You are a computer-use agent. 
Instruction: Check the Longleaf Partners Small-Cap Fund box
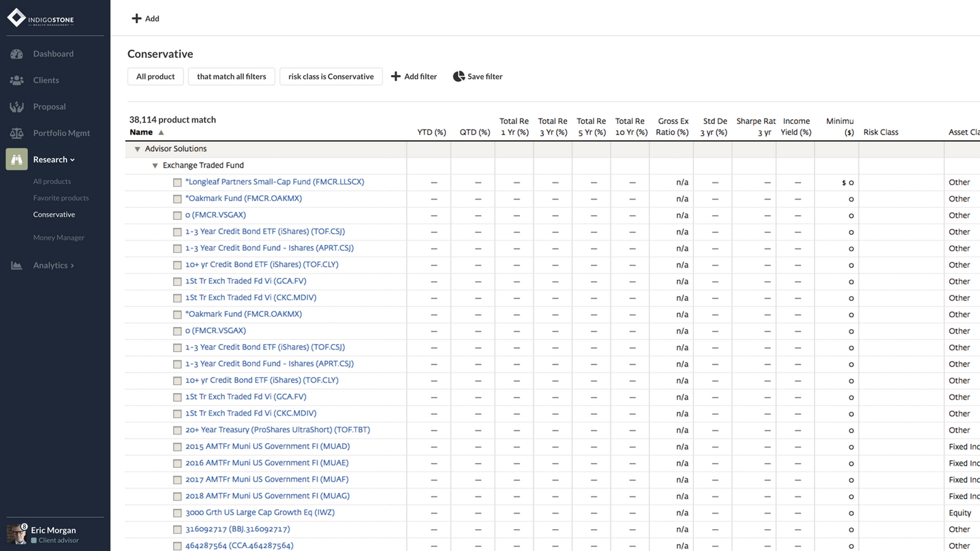click(177, 183)
